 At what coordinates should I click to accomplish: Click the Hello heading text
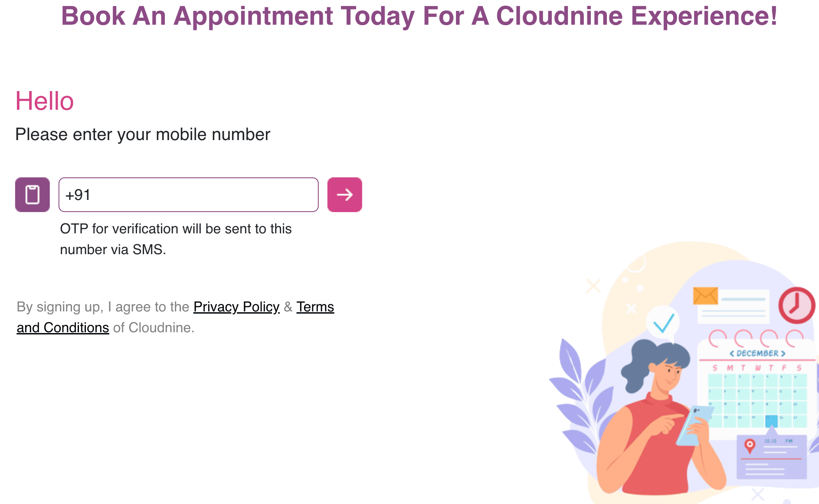[x=44, y=101]
